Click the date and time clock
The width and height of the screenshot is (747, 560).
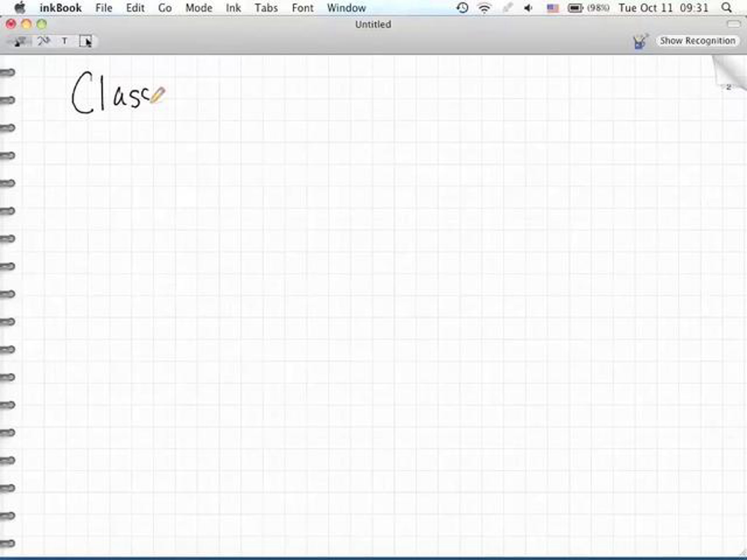click(663, 8)
